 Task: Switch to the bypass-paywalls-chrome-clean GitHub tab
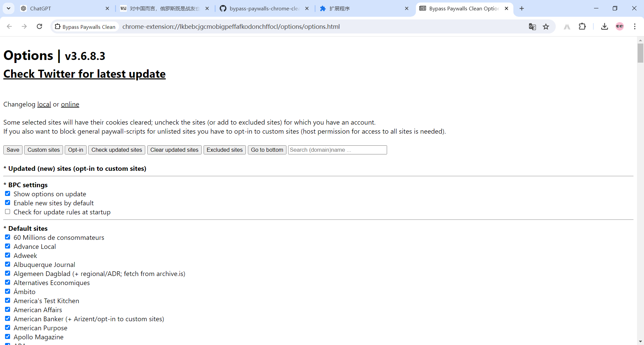[264, 8]
